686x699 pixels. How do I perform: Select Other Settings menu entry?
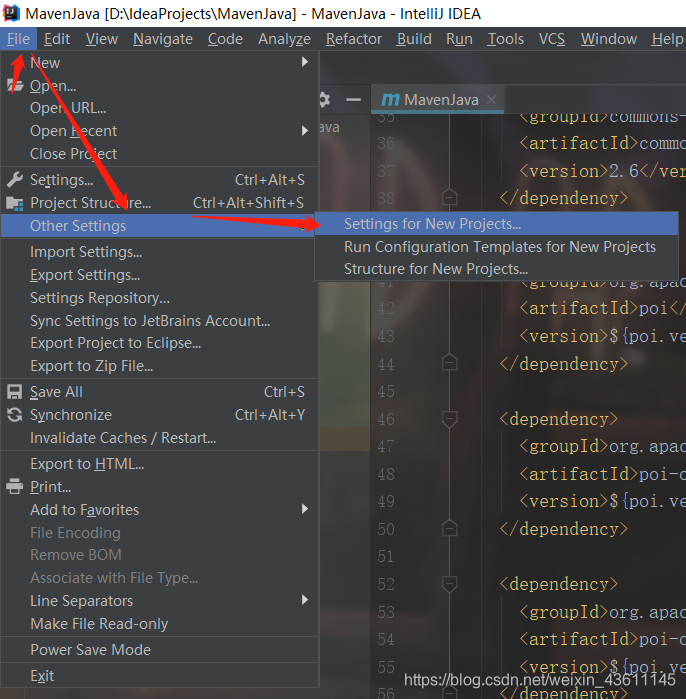(x=160, y=226)
